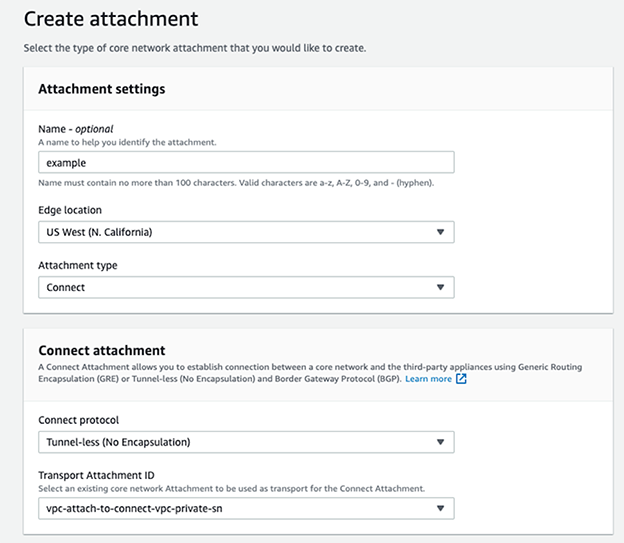Click the Attachment type dropdown arrow icon
This screenshot has width=624, height=543.
(440, 288)
